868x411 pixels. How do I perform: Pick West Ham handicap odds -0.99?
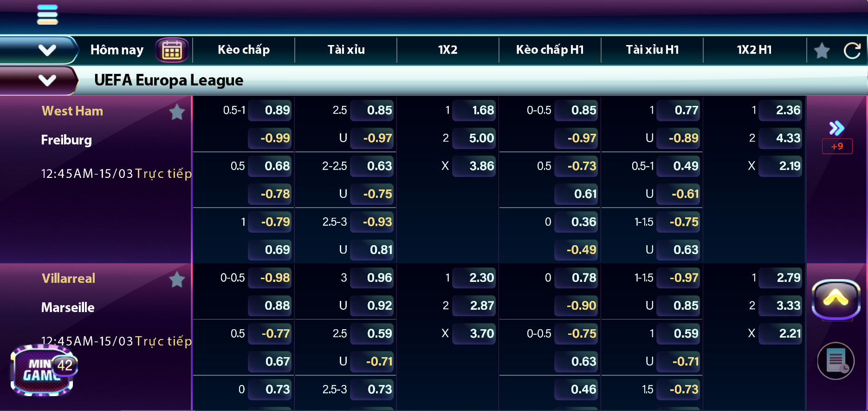[x=270, y=138]
